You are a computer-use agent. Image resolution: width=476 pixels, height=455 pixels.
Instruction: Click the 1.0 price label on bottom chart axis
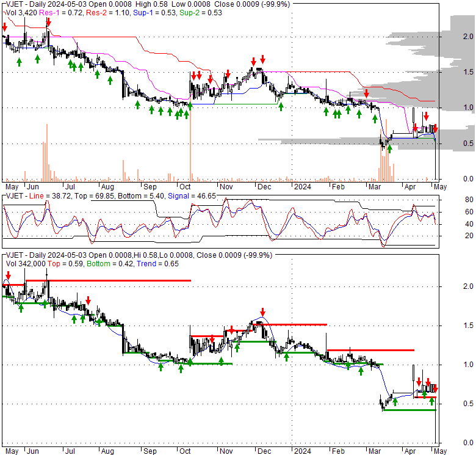point(468,365)
